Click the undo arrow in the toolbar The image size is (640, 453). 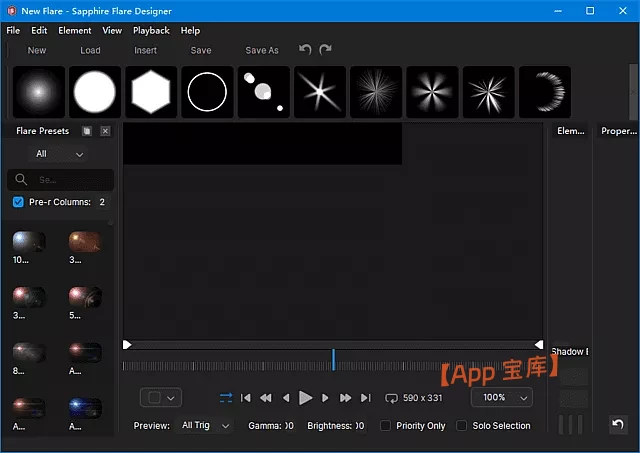pyautogui.click(x=305, y=49)
